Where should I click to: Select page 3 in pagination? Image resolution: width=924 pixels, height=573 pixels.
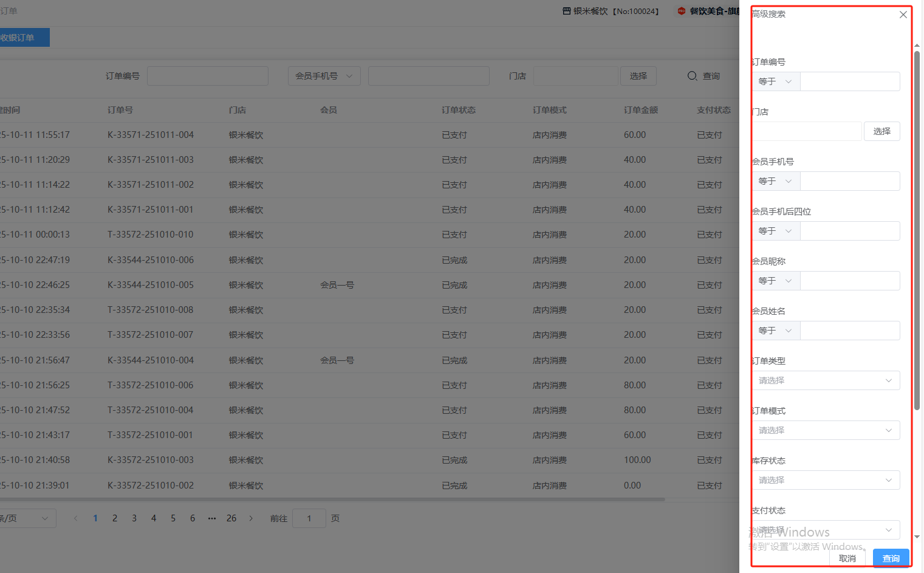(x=134, y=518)
